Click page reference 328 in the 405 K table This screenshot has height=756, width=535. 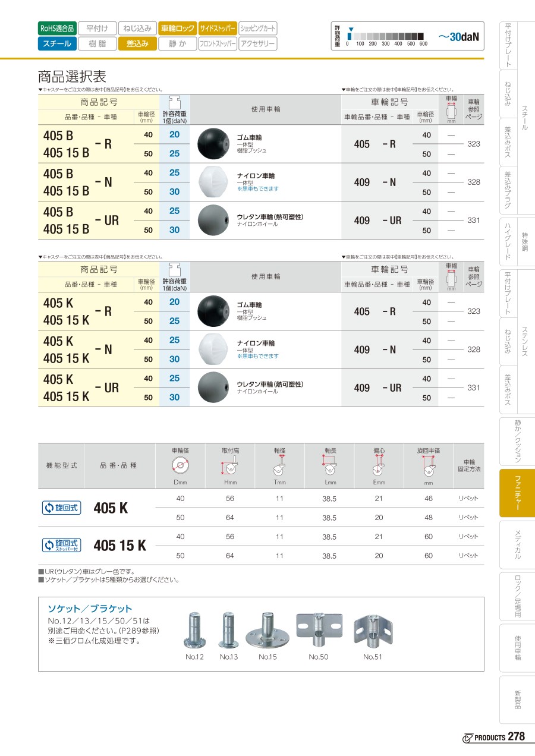click(473, 349)
